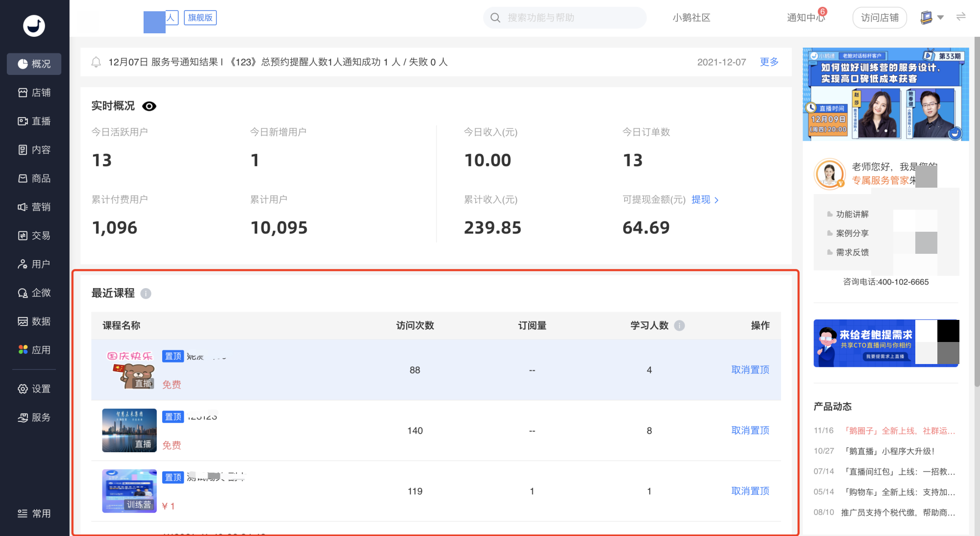Select 功能讲解 in service panel

pyautogui.click(x=852, y=214)
